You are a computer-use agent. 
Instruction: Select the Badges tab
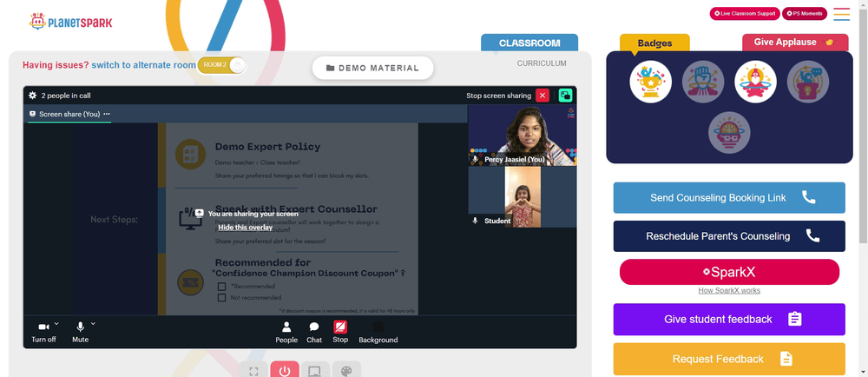654,43
